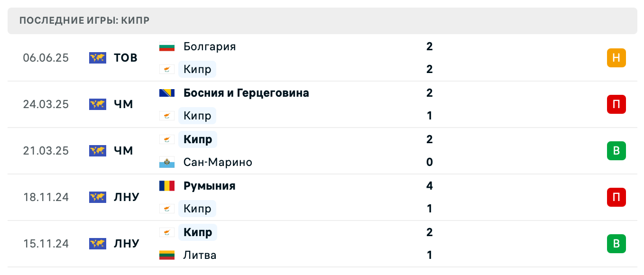Open the Болгария team page
This screenshot has width=644, height=275.
click(x=209, y=46)
